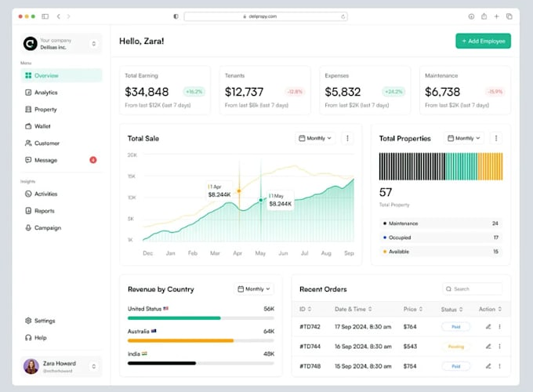This screenshot has width=533, height=392.
Task: Expand the Delisas Inc. company switcher
Action: click(94, 44)
